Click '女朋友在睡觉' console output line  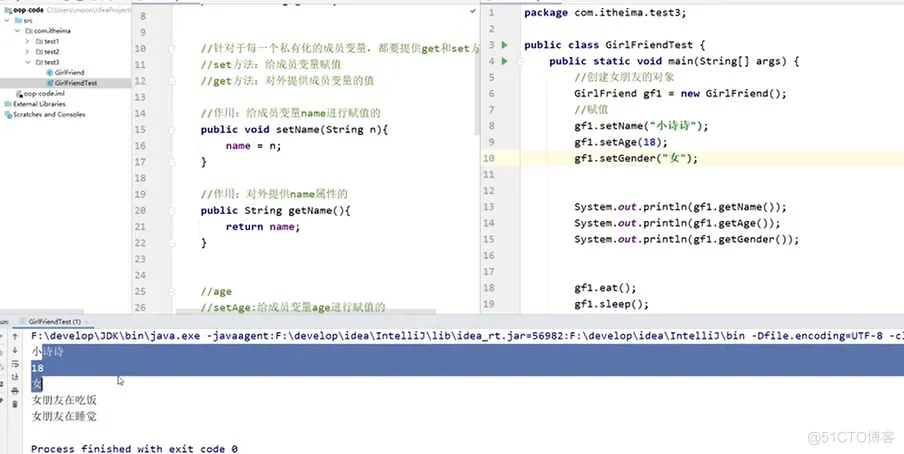tap(64, 416)
